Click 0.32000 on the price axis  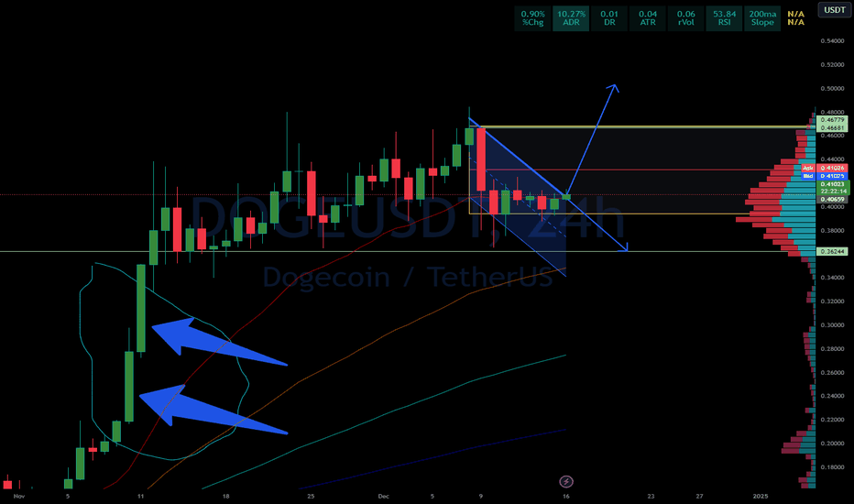pyautogui.click(x=832, y=301)
